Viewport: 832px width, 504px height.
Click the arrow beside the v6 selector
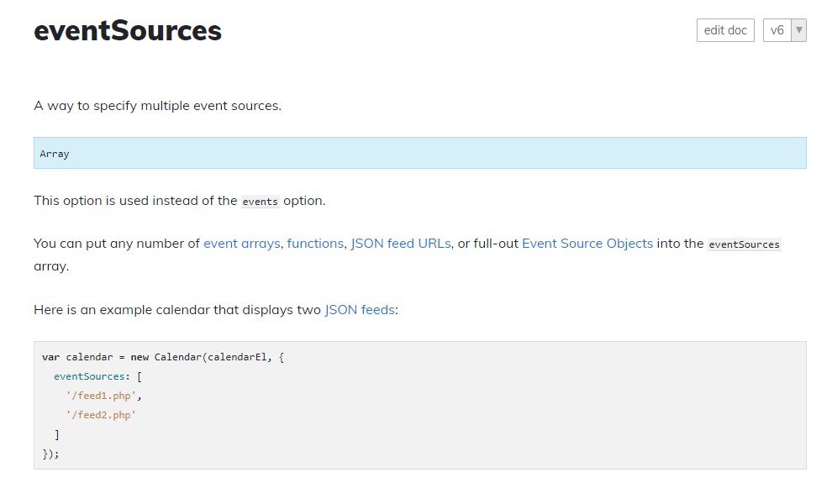click(x=799, y=30)
